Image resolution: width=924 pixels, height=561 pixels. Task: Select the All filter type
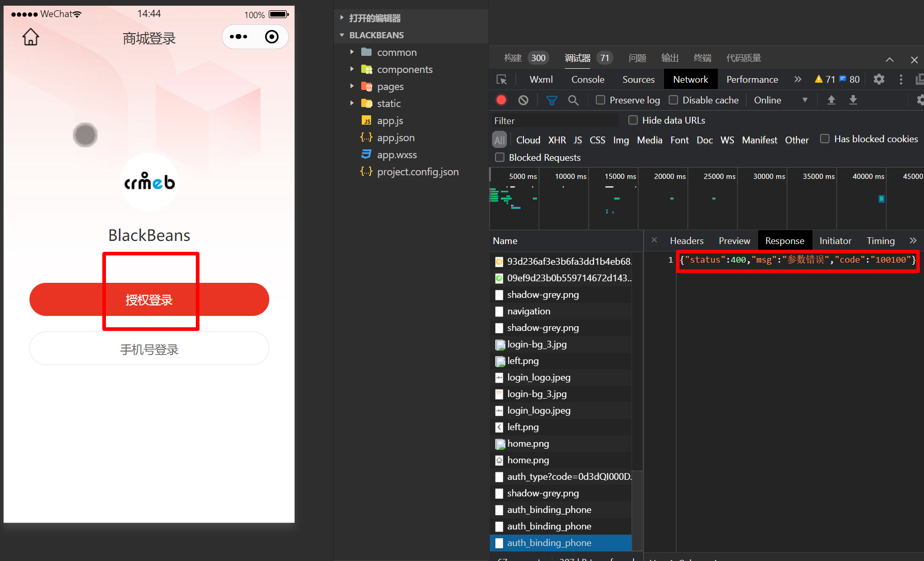tap(499, 140)
